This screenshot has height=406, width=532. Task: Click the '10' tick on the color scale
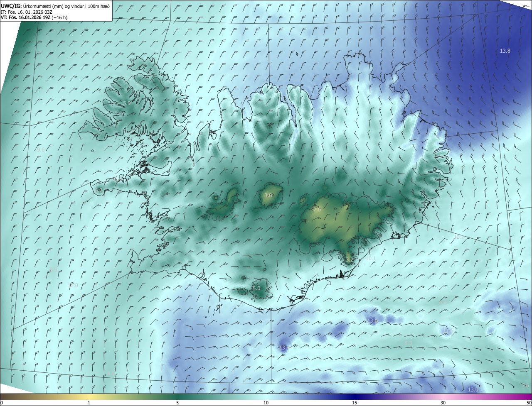pos(266,403)
